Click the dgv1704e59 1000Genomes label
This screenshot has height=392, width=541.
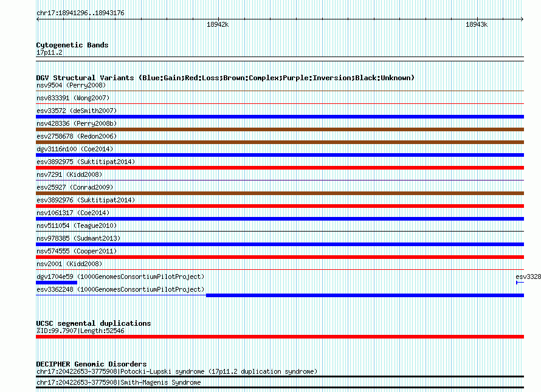(x=120, y=277)
